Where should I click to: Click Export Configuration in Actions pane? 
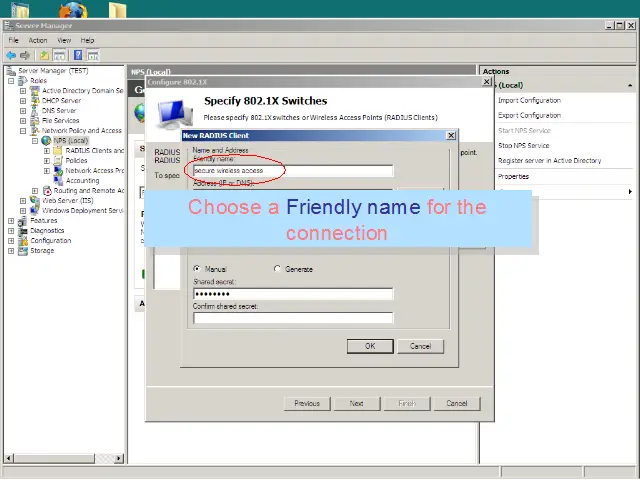[529, 116]
